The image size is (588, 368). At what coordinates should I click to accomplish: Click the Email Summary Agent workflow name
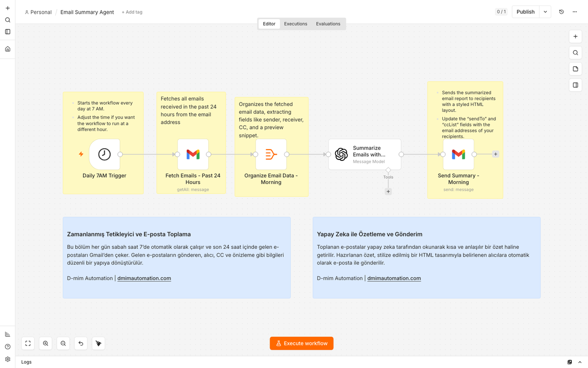(87, 12)
